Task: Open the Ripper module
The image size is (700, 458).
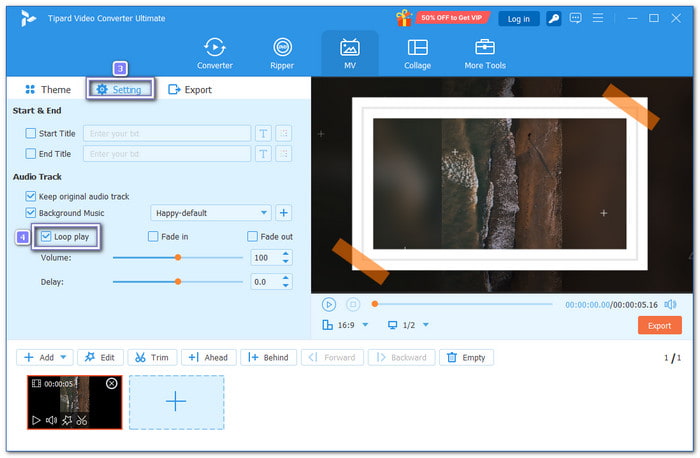Action: click(282, 52)
